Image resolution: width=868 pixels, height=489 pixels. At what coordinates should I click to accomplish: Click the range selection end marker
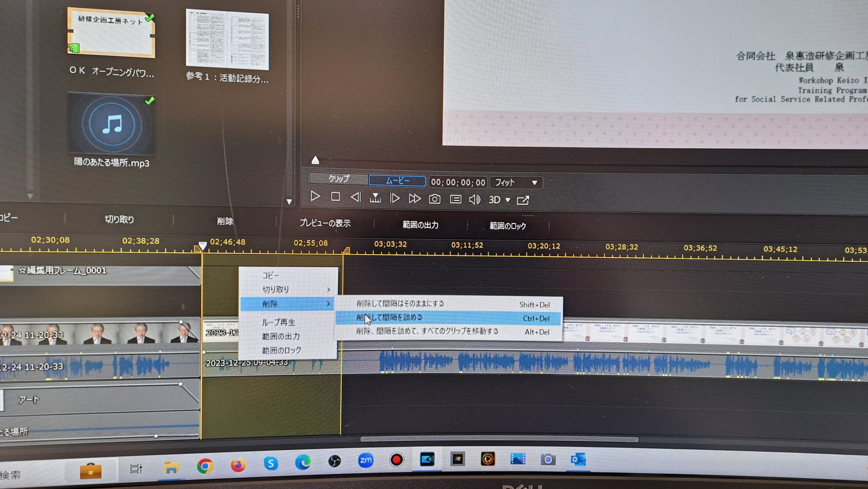pos(346,251)
